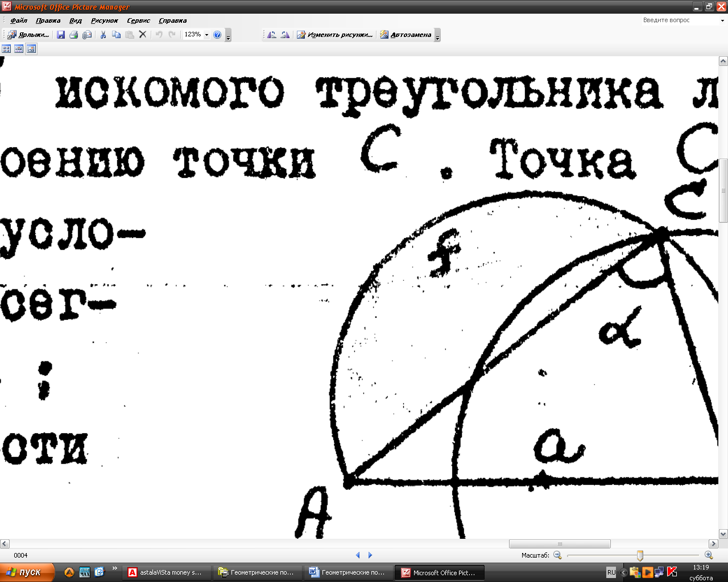Switch to Filmstrip view
The image size is (728, 582).
[x=19, y=49]
